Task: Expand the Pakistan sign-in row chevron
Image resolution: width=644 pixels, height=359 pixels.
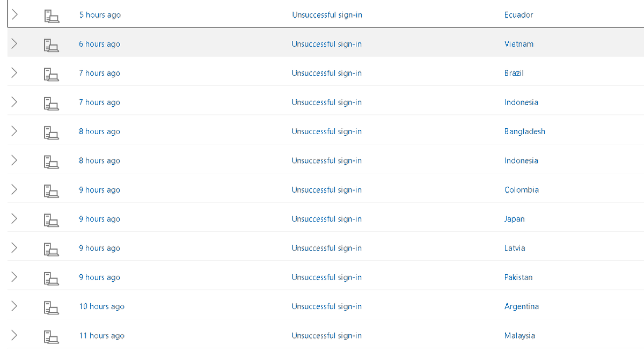Action: [14, 277]
